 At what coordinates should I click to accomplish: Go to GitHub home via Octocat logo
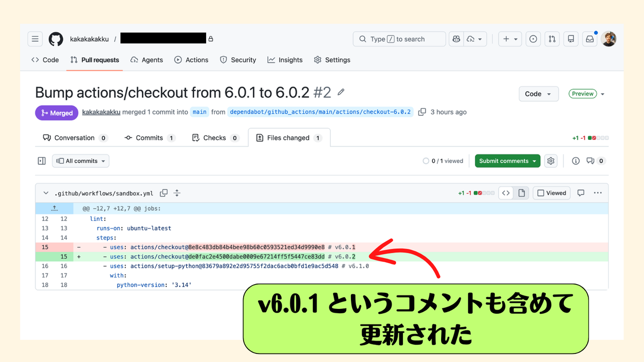coord(56,39)
